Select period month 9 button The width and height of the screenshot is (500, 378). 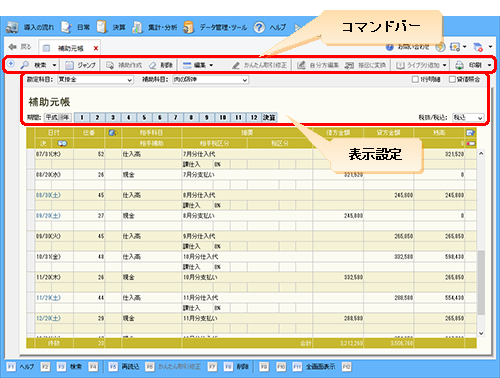click(x=207, y=117)
